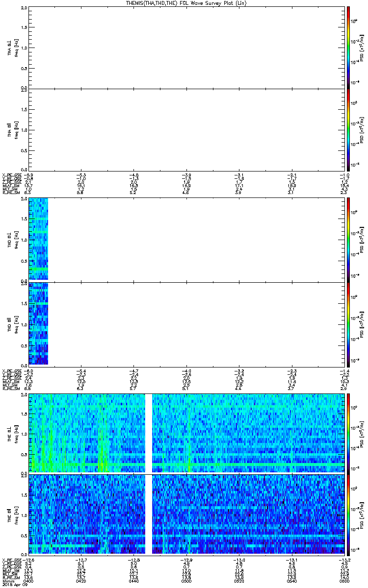Screen dimensions: 368x588
Task: Click the THD BL spectrogram data strip
Action: [38, 239]
